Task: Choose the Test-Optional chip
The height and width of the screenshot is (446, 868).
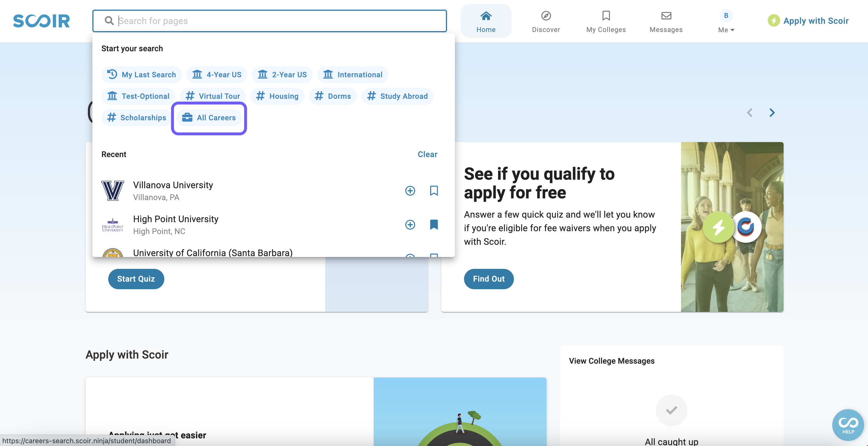Action: click(138, 96)
